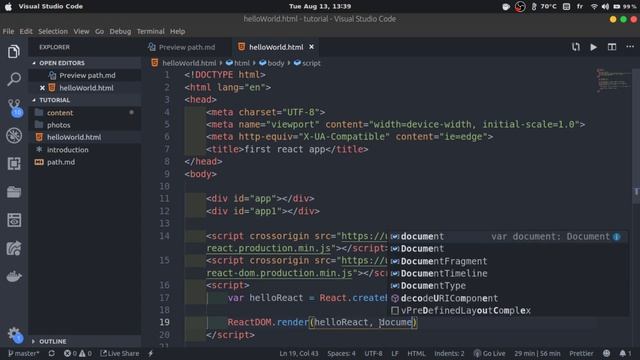This screenshot has width=640, height=360.
Task: Click the Apple logo in top bar
Action: click(8, 7)
